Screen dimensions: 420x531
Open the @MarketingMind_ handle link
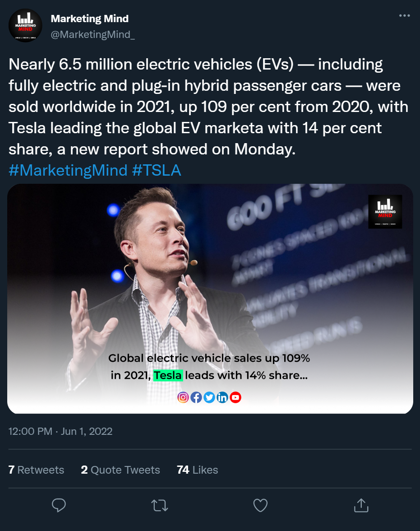pyautogui.click(x=93, y=35)
